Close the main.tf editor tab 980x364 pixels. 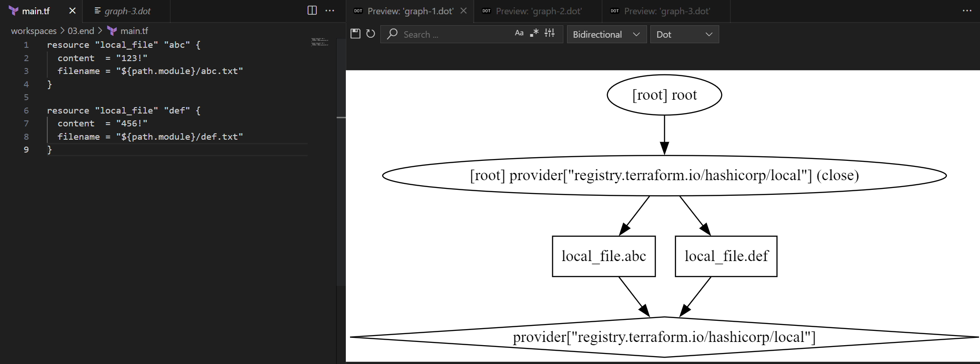72,11
